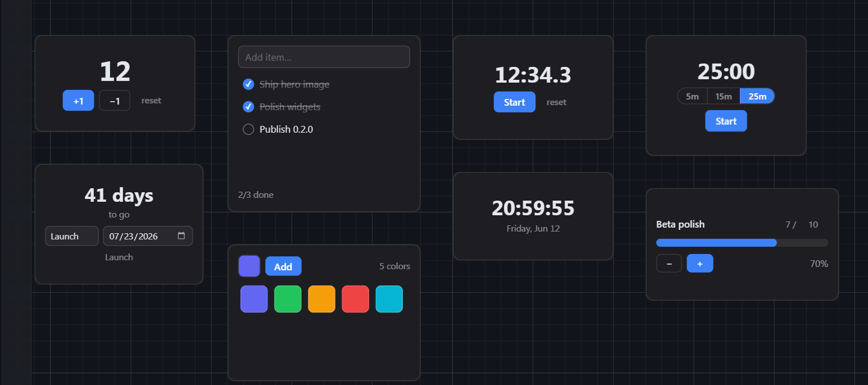The height and width of the screenshot is (385, 868).
Task: Add the picked color to palette
Action: point(283,266)
